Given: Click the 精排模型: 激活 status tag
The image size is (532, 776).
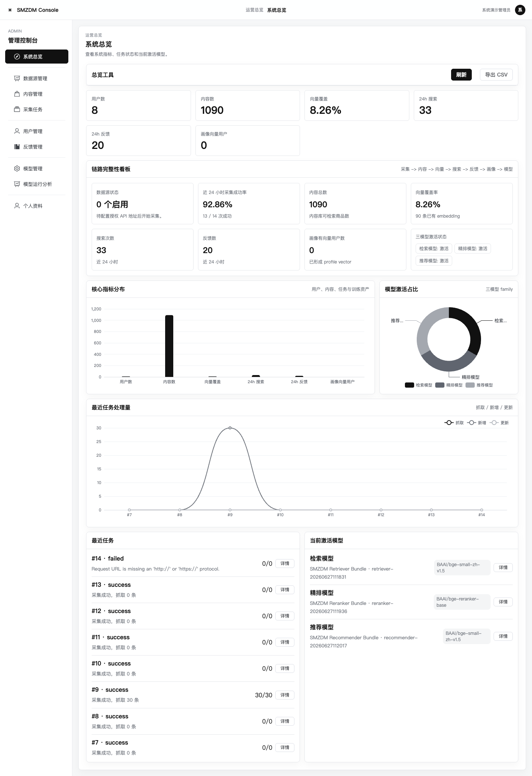Looking at the screenshot, I should 473,249.
